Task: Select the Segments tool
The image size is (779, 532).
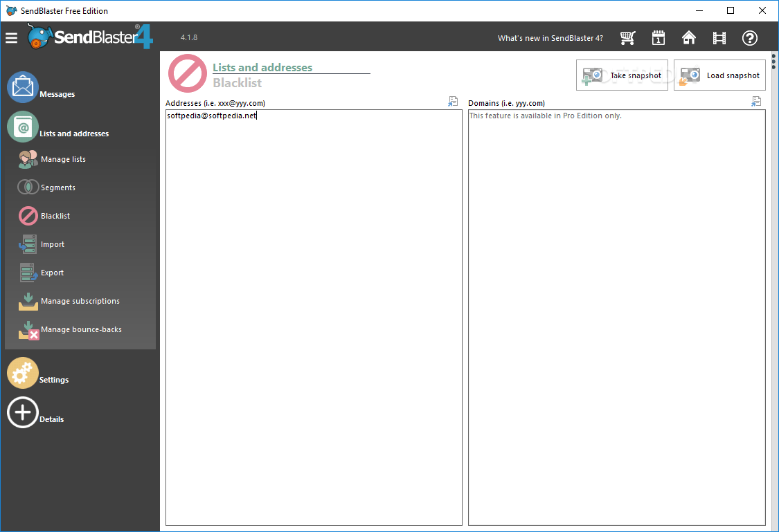Action: point(57,187)
